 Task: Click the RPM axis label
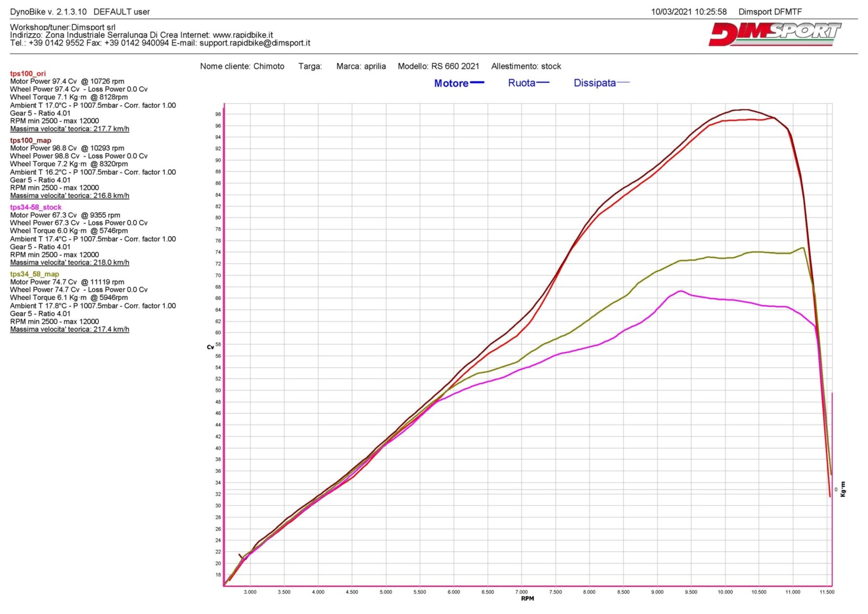[527, 598]
